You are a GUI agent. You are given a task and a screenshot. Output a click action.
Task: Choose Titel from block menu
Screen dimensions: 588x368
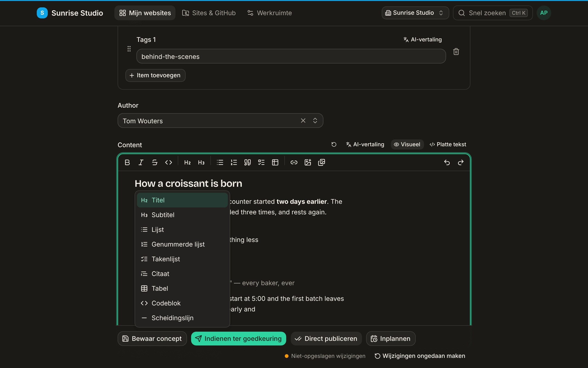pyautogui.click(x=182, y=200)
